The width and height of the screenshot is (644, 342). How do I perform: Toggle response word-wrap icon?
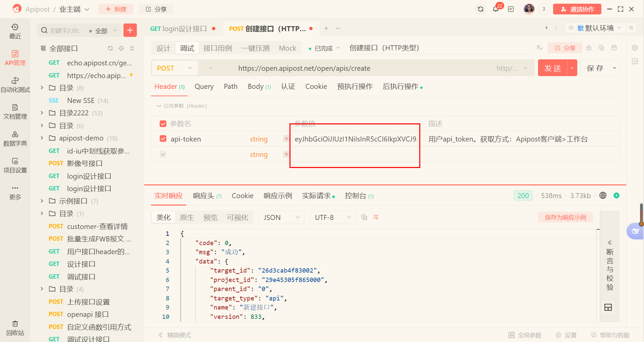(x=376, y=217)
